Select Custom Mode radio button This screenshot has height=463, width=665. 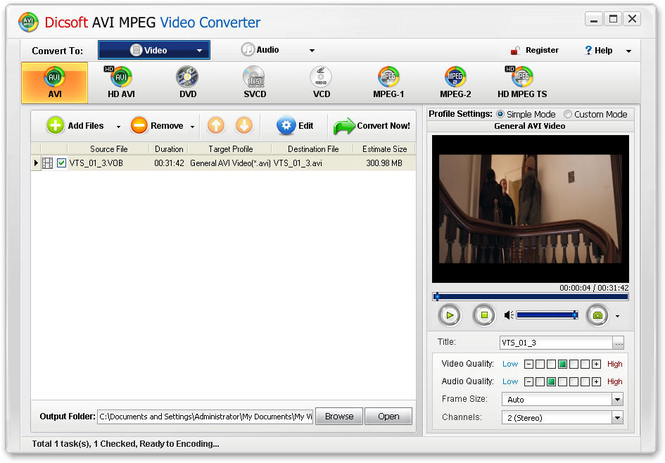click(x=567, y=114)
